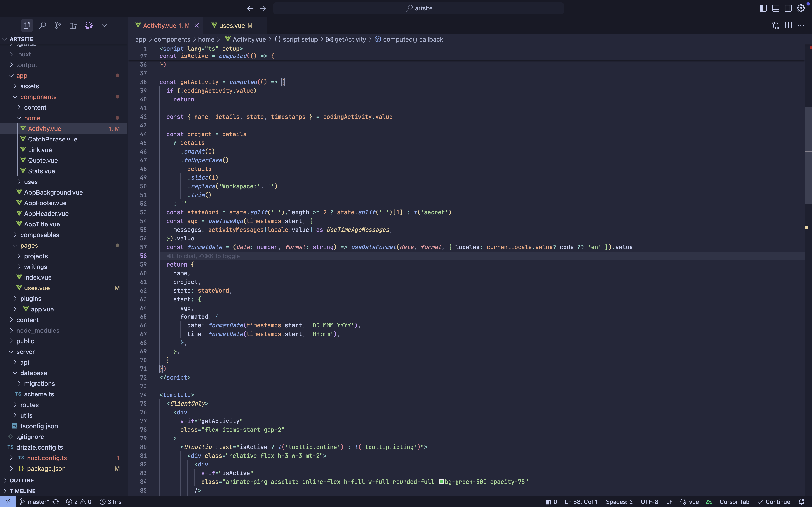
Task: Toggle the secondary sidebar visibility
Action: click(x=788, y=8)
